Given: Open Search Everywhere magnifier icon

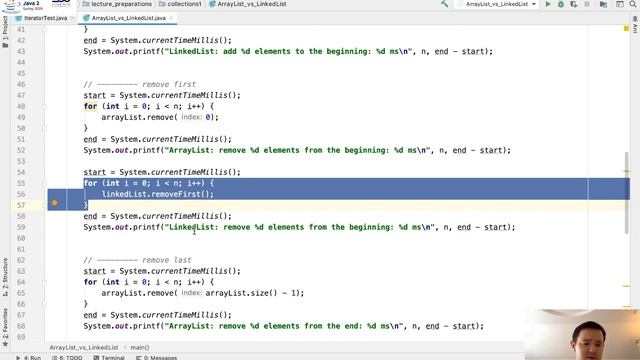Looking at the screenshot, I should click(x=633, y=4).
